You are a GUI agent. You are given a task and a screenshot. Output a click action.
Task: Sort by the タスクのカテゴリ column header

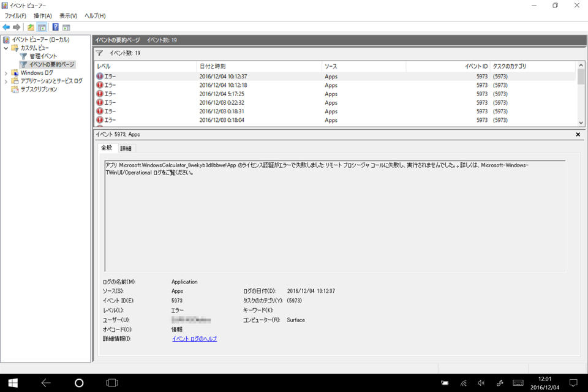point(532,66)
